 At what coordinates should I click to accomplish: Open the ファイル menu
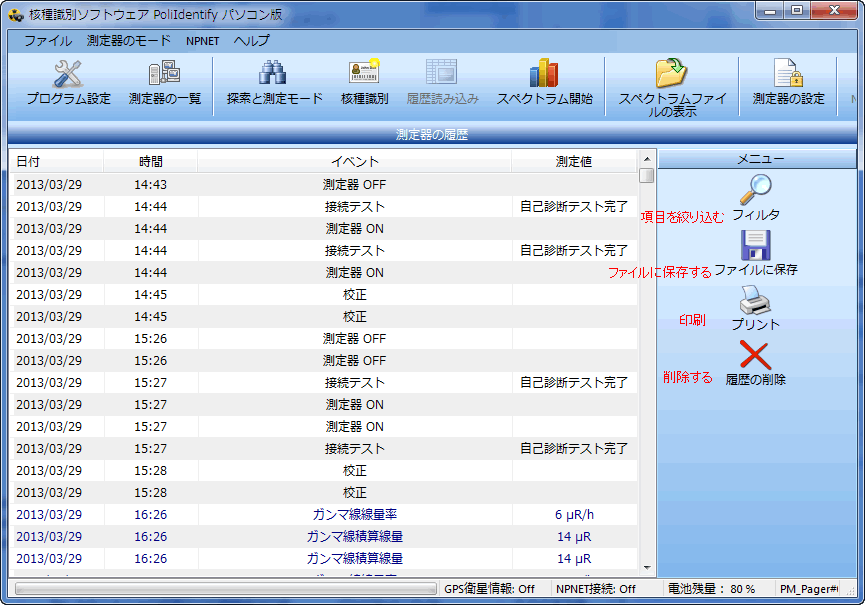48,41
